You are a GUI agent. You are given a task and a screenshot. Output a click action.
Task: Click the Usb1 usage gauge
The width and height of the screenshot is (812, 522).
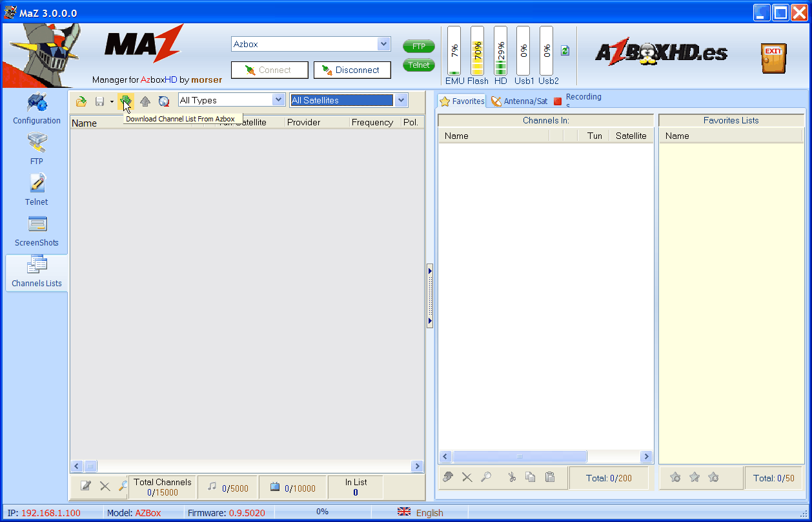(523, 51)
